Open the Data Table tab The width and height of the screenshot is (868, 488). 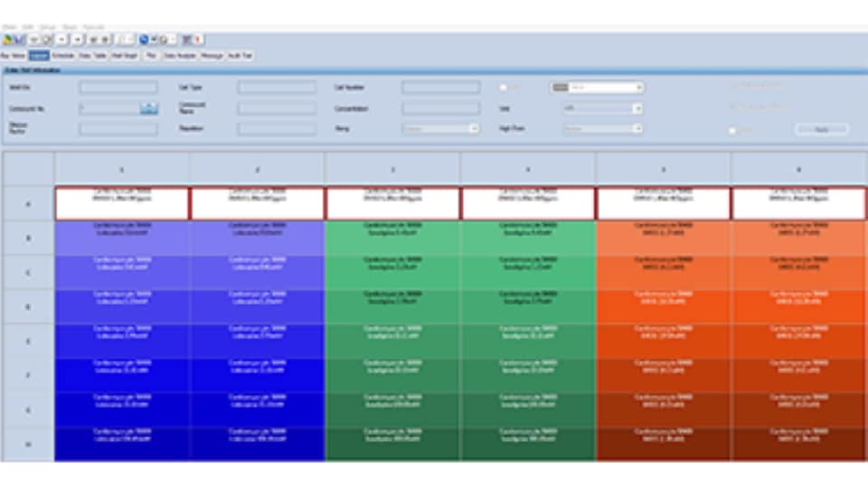93,56
